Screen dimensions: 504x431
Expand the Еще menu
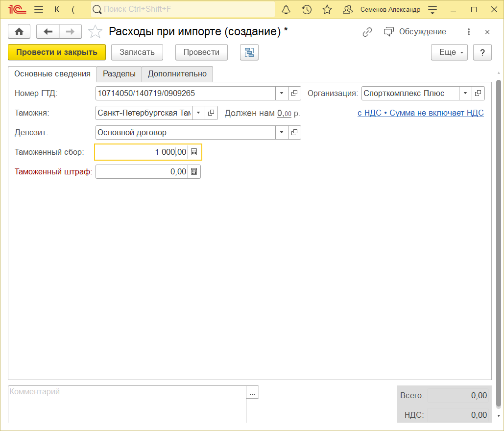click(x=449, y=52)
